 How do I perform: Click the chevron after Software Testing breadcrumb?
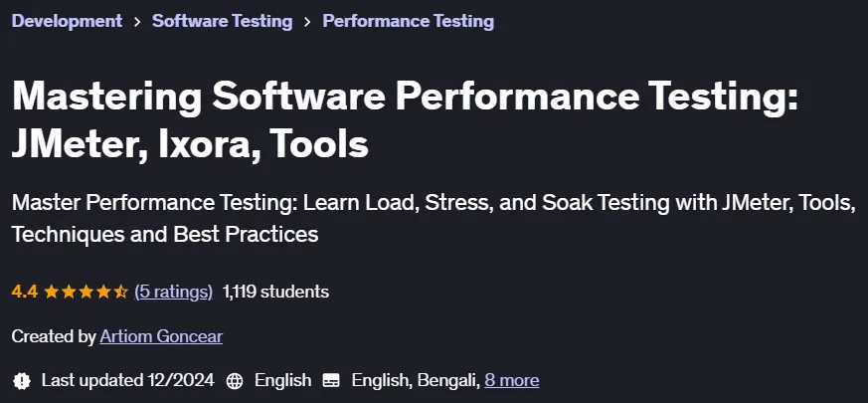(307, 22)
